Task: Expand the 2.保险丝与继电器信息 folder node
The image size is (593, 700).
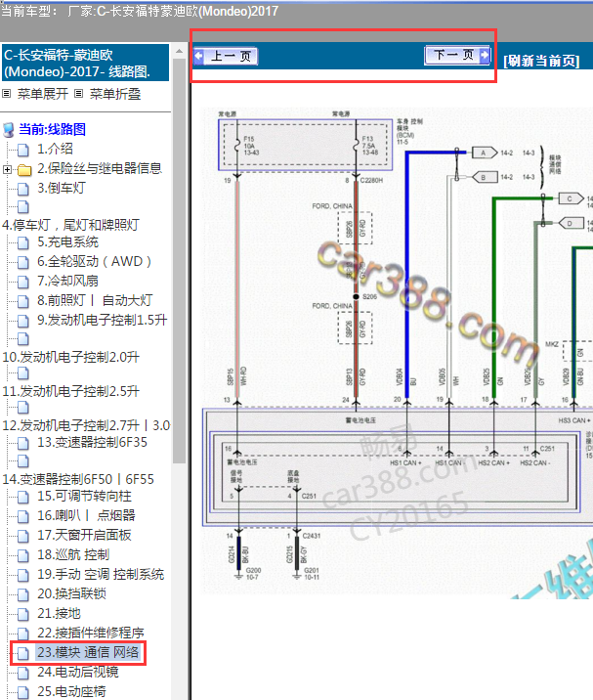Action: point(7,169)
